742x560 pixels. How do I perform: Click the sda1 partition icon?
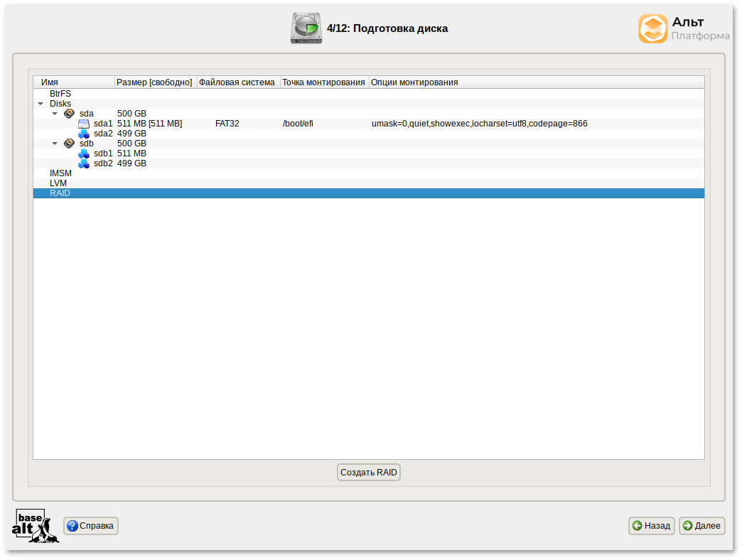click(x=84, y=124)
